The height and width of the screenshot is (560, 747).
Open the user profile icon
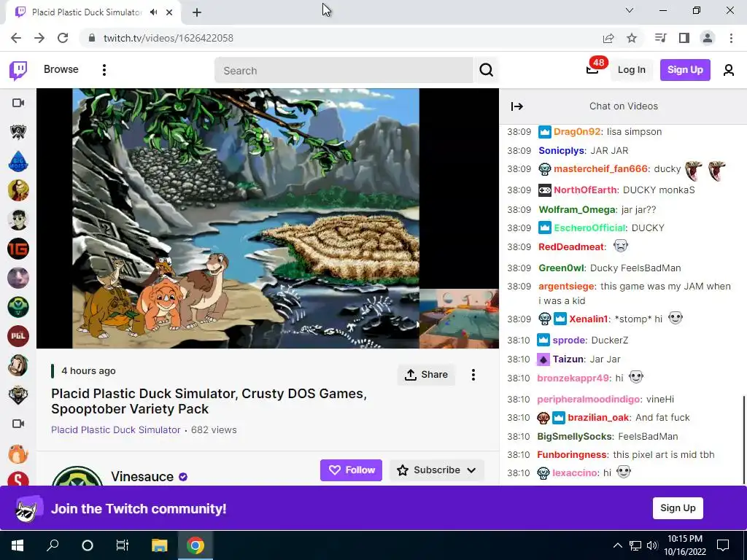tap(728, 70)
